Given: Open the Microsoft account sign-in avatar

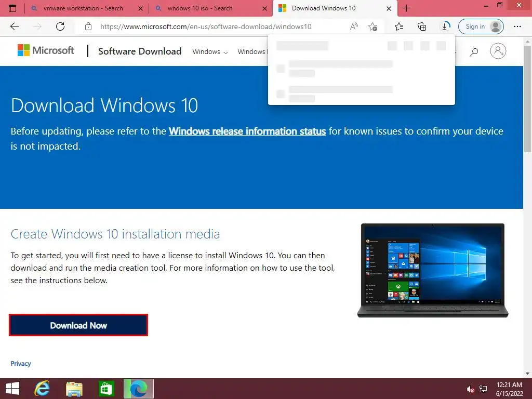Looking at the screenshot, I should point(498,51).
